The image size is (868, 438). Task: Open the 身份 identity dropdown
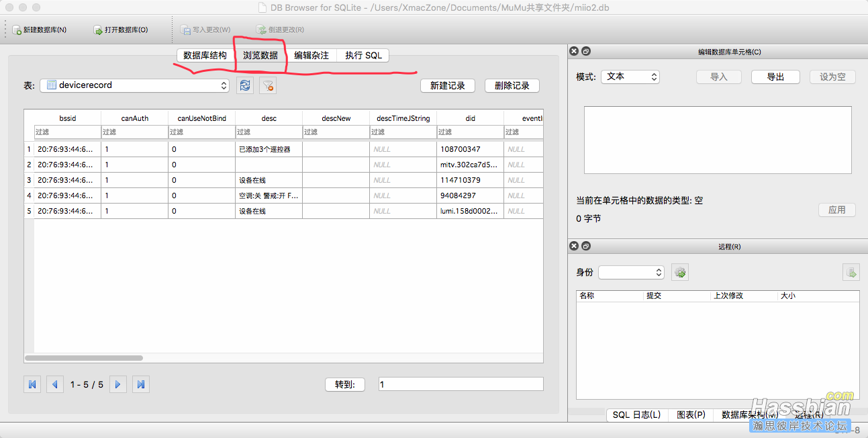click(x=631, y=272)
